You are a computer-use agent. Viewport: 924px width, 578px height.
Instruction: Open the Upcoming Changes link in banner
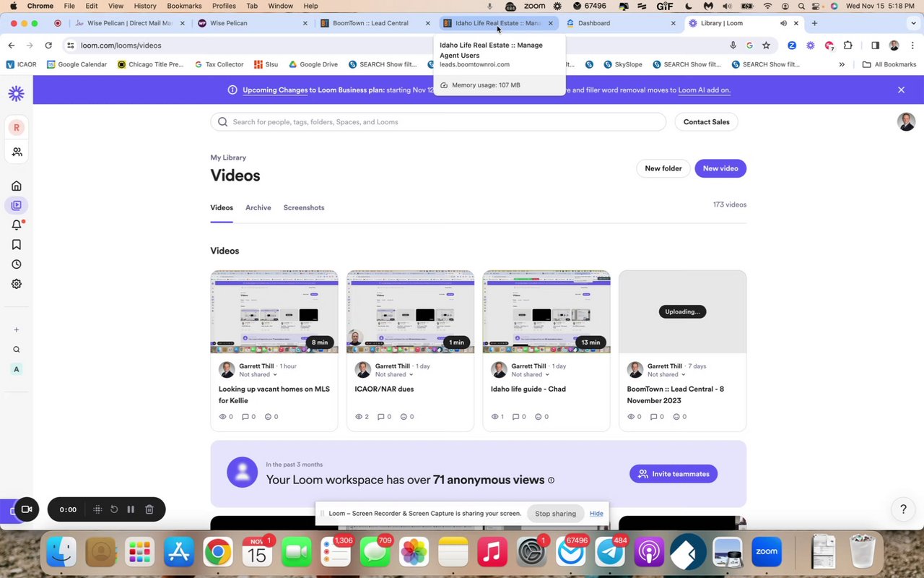pyautogui.click(x=275, y=90)
